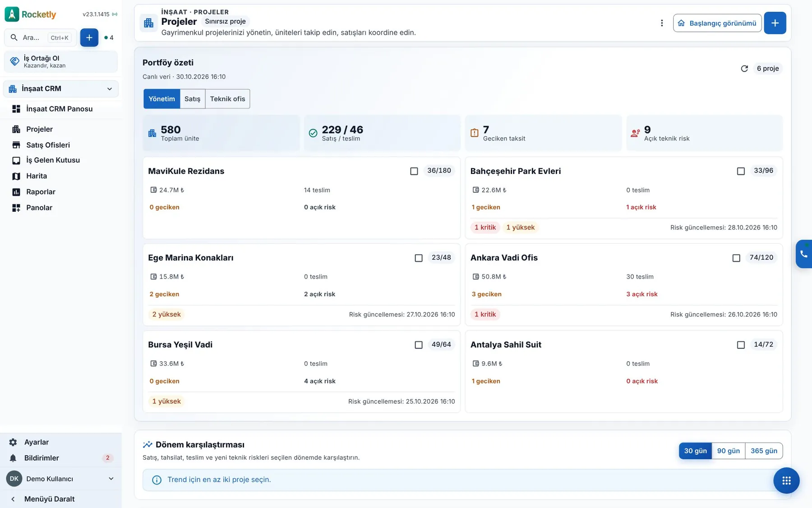The image size is (812, 508).
Task: Open Projeler from the sidebar
Action: point(39,129)
